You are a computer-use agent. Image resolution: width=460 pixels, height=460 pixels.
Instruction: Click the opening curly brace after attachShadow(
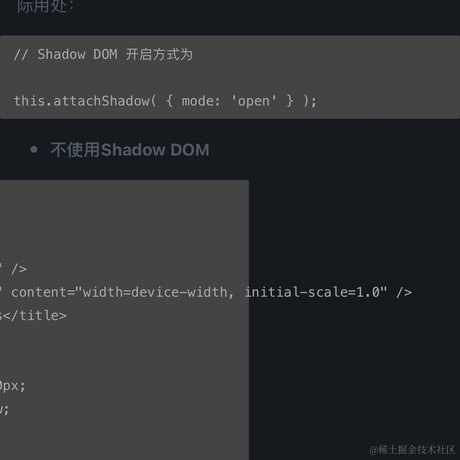click(x=169, y=101)
